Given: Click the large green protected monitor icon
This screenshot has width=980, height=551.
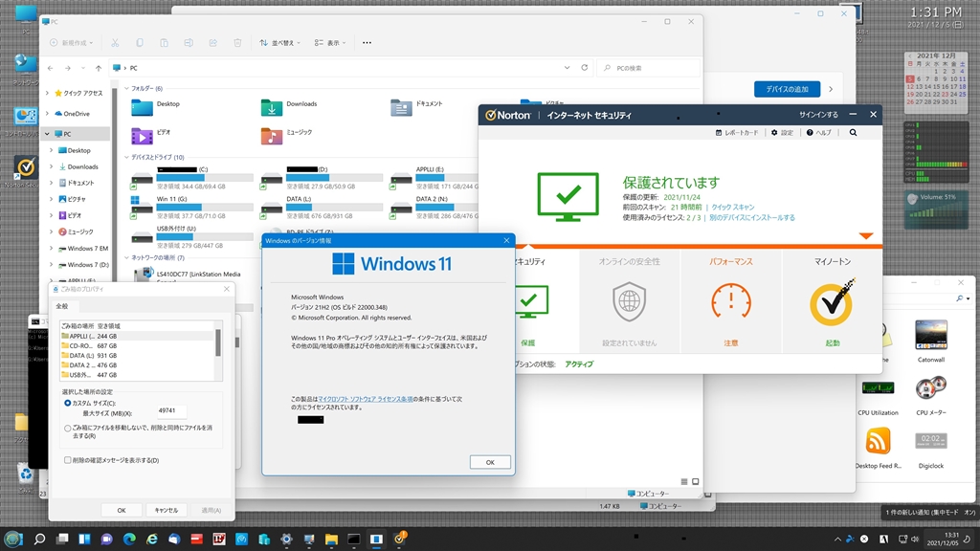Looking at the screenshot, I should coord(568,197).
